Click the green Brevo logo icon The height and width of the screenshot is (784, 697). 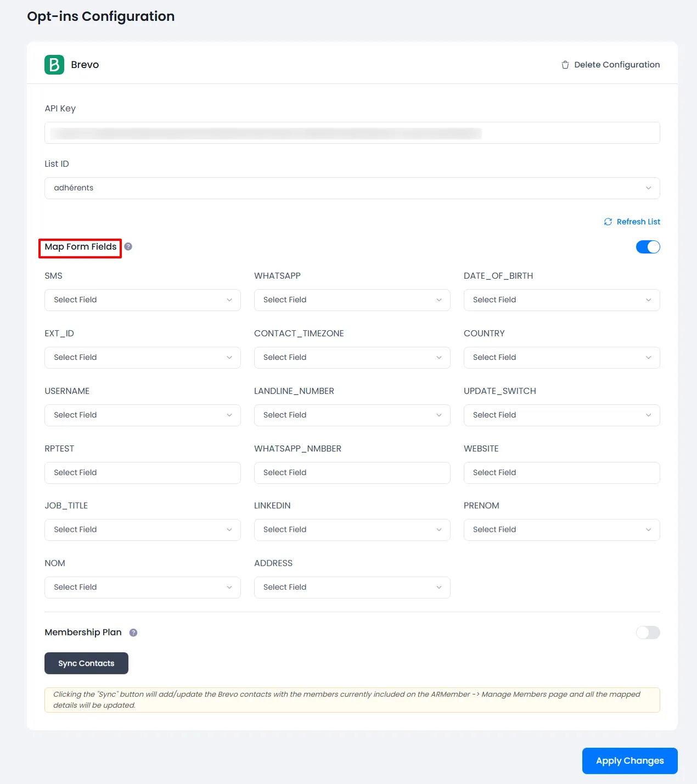click(x=54, y=65)
